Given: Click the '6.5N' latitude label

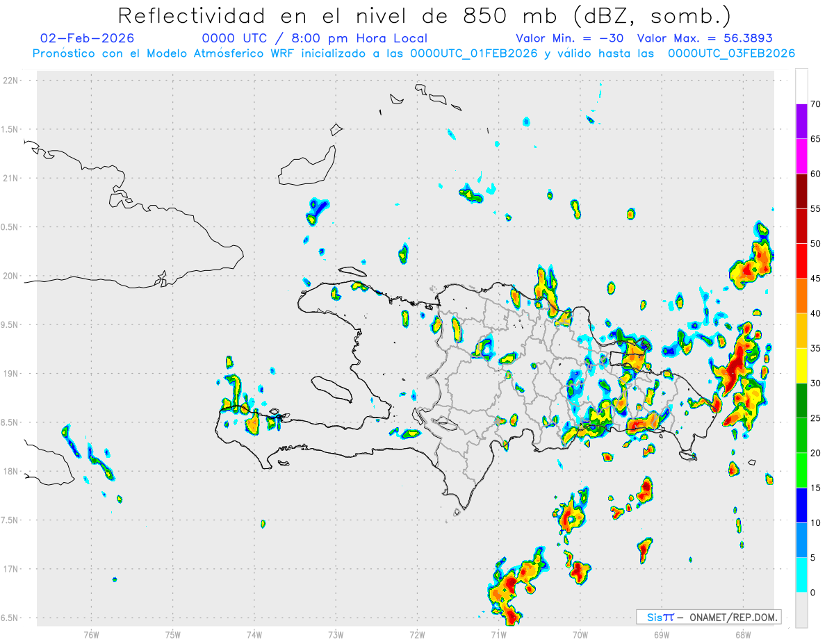Looking at the screenshot, I should pyautogui.click(x=10, y=618).
